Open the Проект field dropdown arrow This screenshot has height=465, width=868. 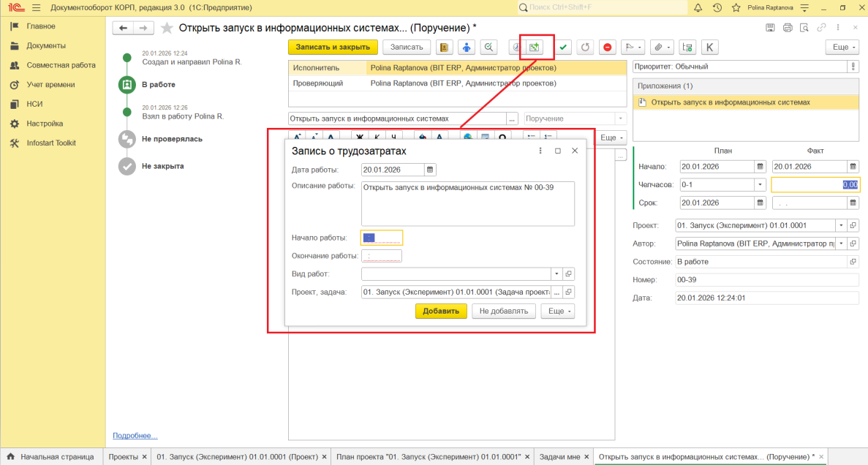click(x=841, y=225)
